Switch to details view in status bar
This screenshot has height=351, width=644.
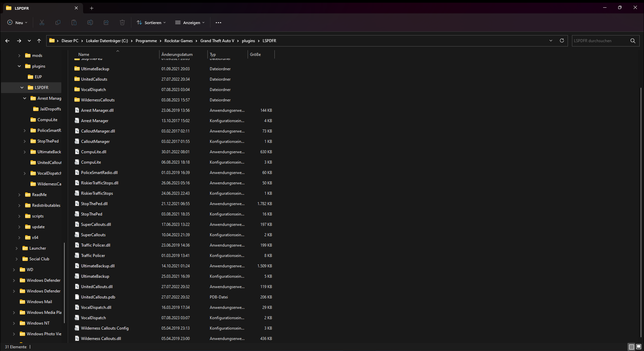point(631,347)
